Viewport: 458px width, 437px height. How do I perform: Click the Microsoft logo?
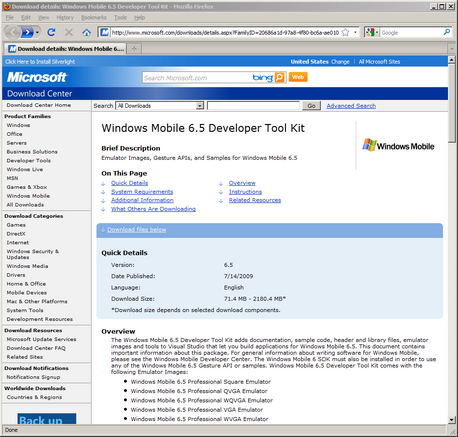[x=37, y=77]
